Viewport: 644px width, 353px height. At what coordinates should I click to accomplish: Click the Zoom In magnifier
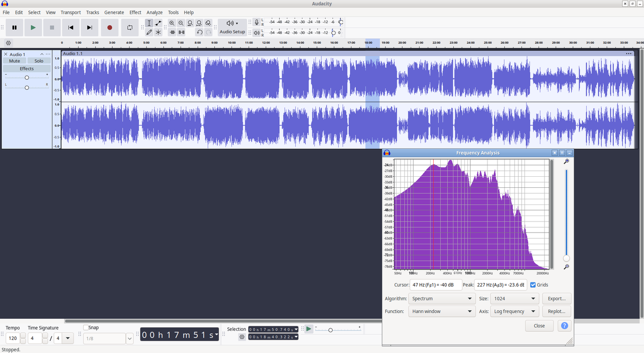coord(172,23)
